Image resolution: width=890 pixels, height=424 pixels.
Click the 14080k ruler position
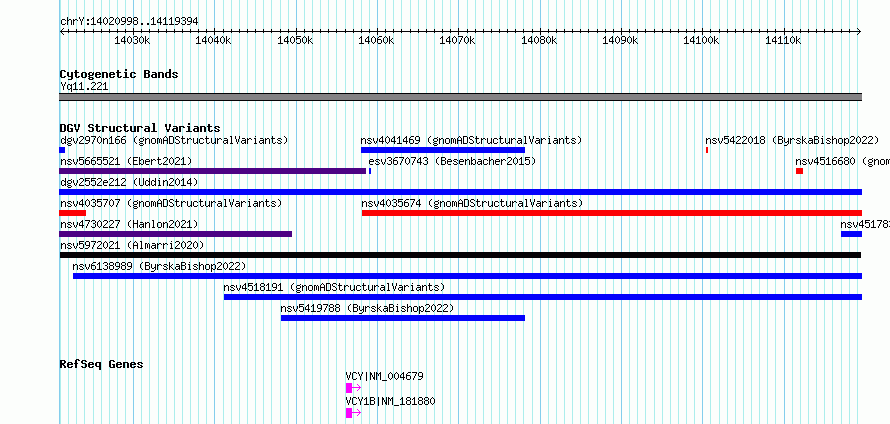(539, 41)
